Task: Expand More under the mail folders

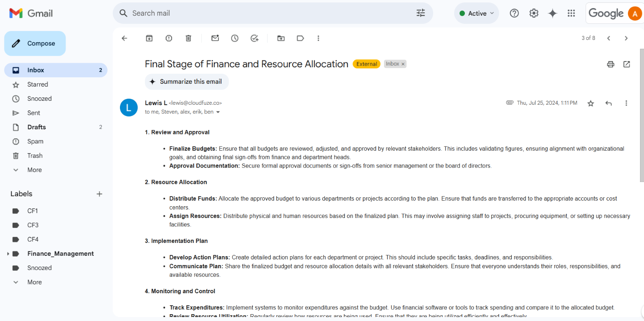Action: pyautogui.click(x=34, y=170)
